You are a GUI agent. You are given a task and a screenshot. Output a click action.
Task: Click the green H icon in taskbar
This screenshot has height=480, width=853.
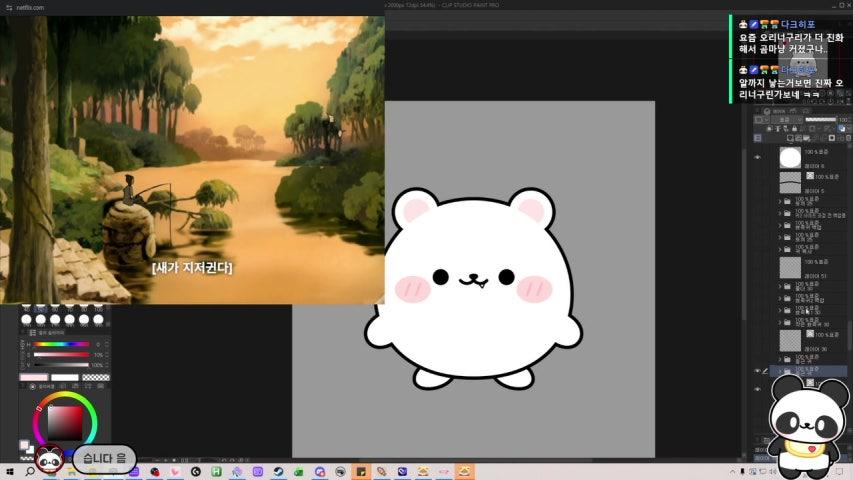point(216,471)
